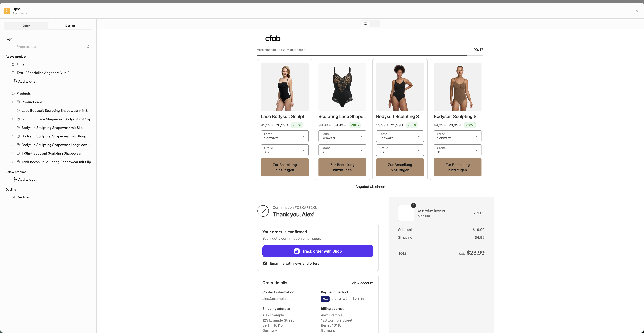Close the Upsell editor
The height and width of the screenshot is (333, 644).
pyautogui.click(x=637, y=11)
